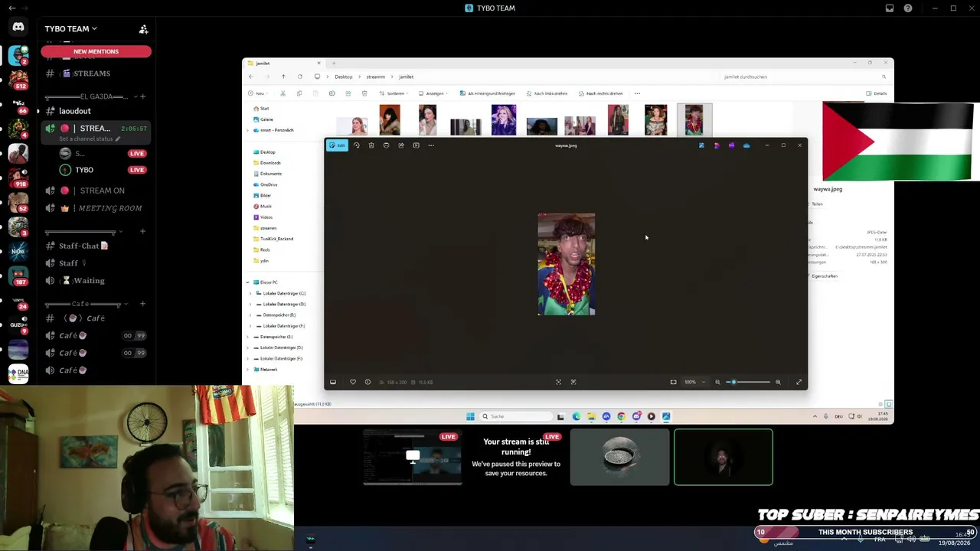Image resolution: width=980 pixels, height=551 pixels.
Task: Click the taskbar Suche search box
Action: point(517,416)
